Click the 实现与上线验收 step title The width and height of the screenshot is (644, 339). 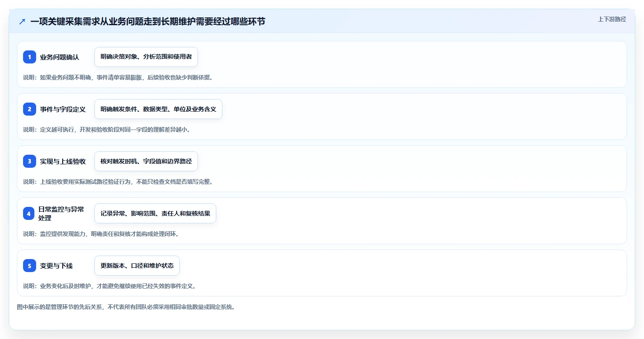[63, 161]
